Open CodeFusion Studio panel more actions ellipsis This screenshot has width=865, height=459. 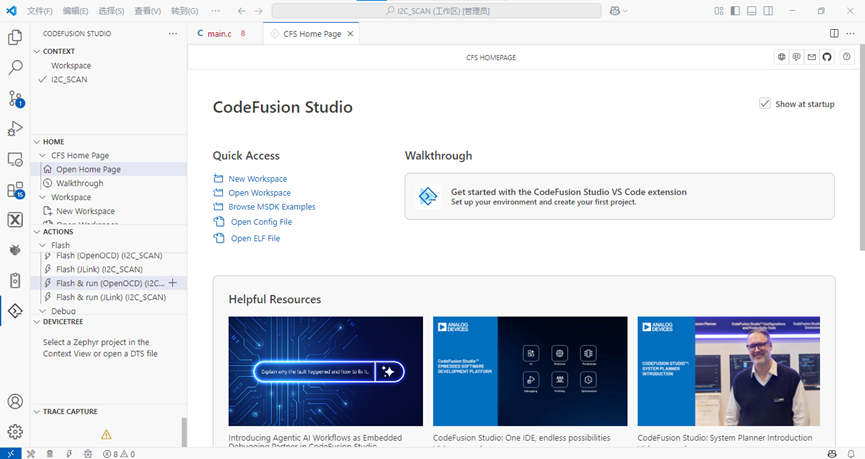click(173, 34)
